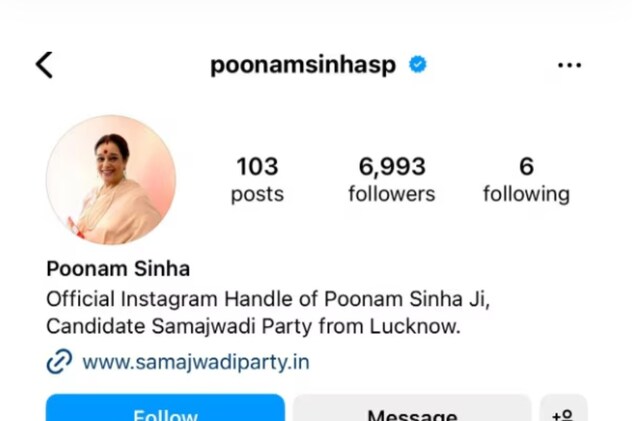Tap the blue verified badge
Screen dimensions: 632x421
coord(418,64)
